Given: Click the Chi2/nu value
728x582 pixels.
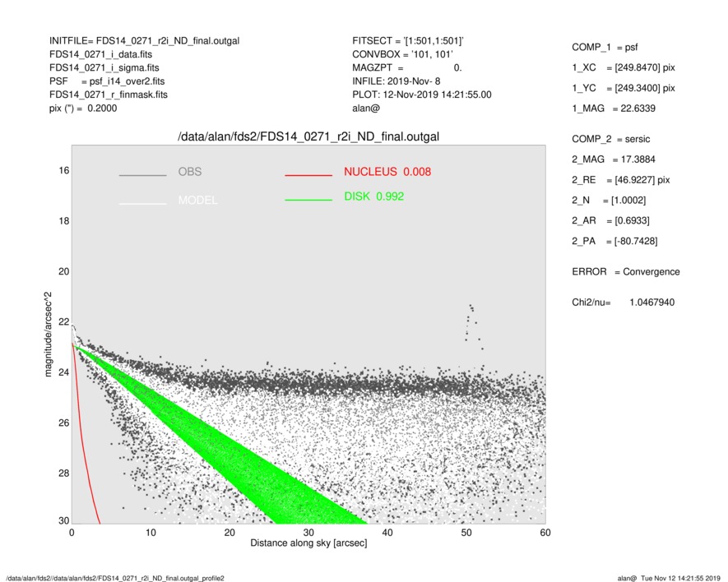Looking at the screenshot, I should click(x=651, y=303).
